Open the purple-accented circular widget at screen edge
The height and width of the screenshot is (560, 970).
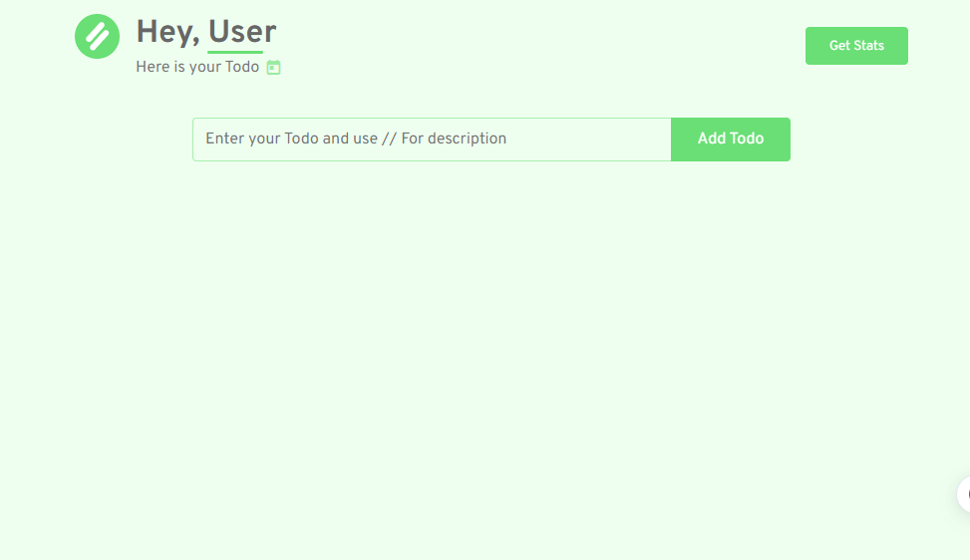tap(964, 494)
